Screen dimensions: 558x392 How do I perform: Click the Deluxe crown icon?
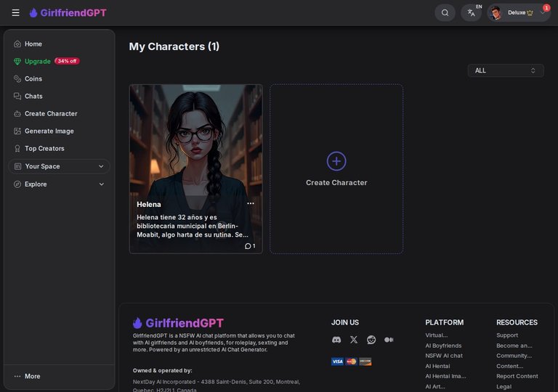[x=530, y=13]
